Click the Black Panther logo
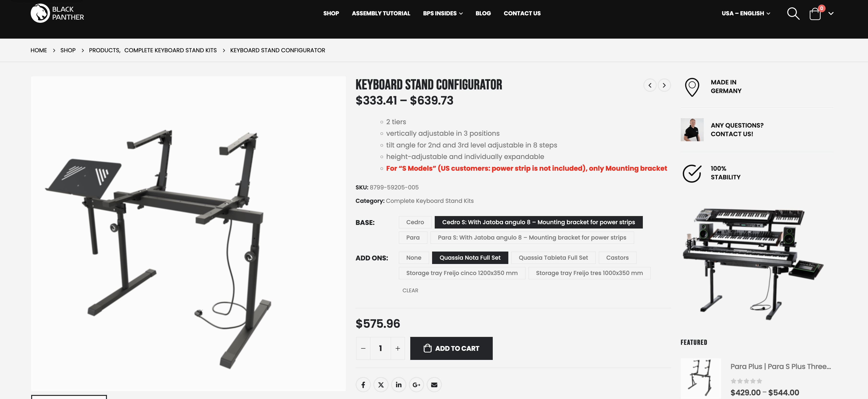Screen dimensions: 868x399 (x=57, y=13)
